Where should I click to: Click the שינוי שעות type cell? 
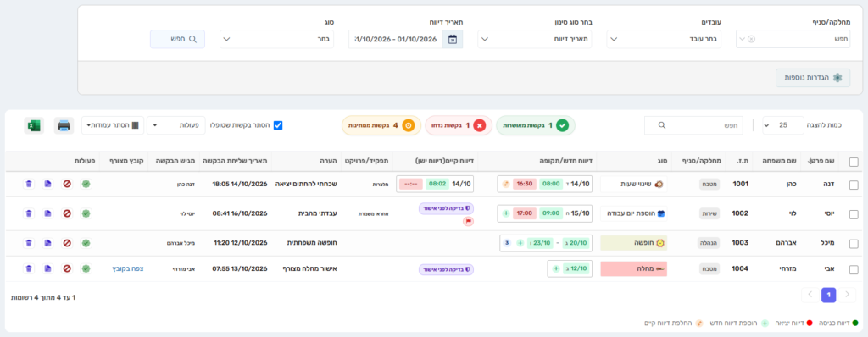coord(634,184)
